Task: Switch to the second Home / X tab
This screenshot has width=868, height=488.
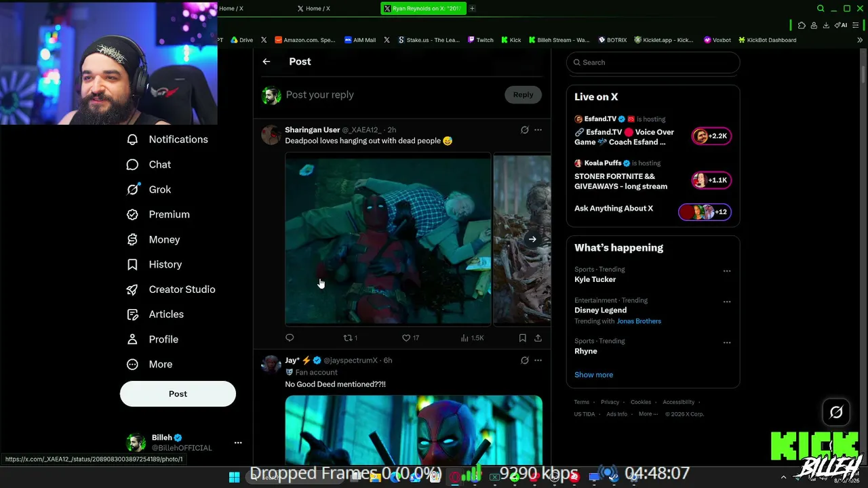Action: (x=317, y=8)
